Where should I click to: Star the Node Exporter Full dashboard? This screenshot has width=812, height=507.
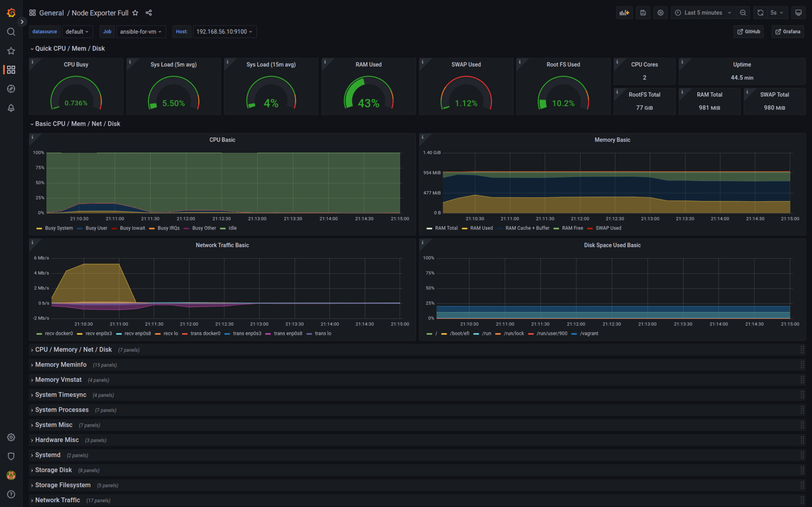pyautogui.click(x=135, y=13)
